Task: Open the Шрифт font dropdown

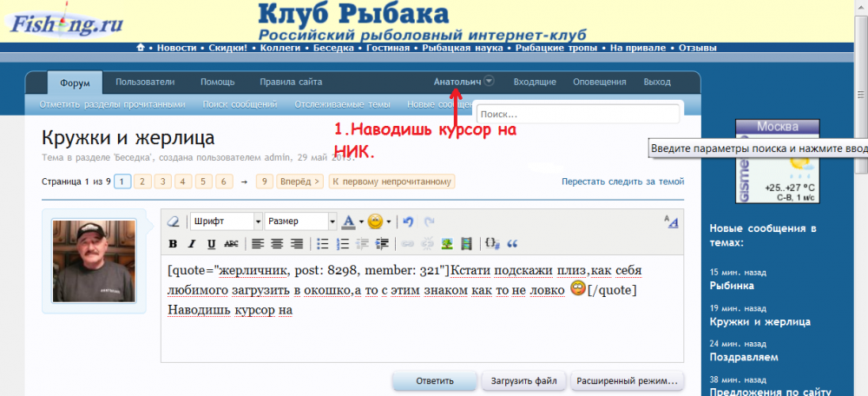Action: point(226,221)
